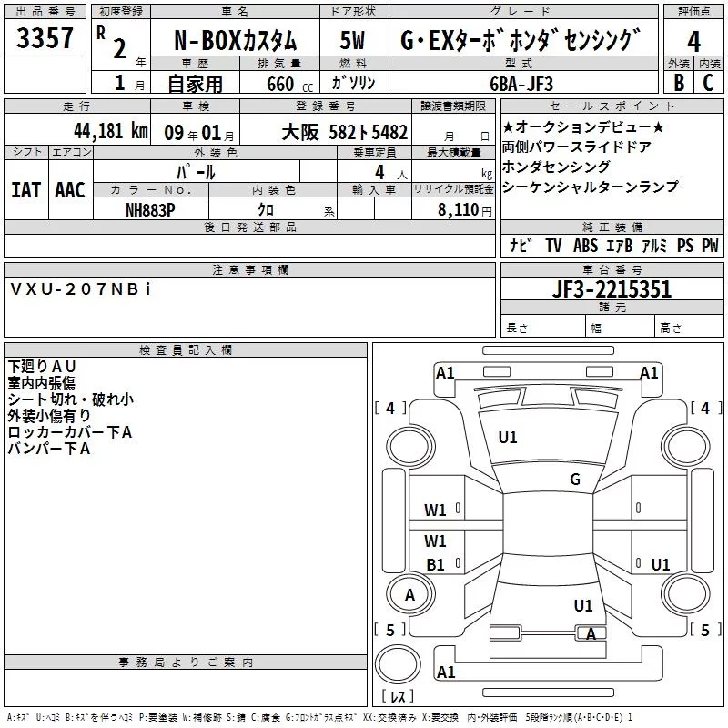Click the exterior grade B
The height and width of the screenshot is (728, 728).
(x=679, y=83)
